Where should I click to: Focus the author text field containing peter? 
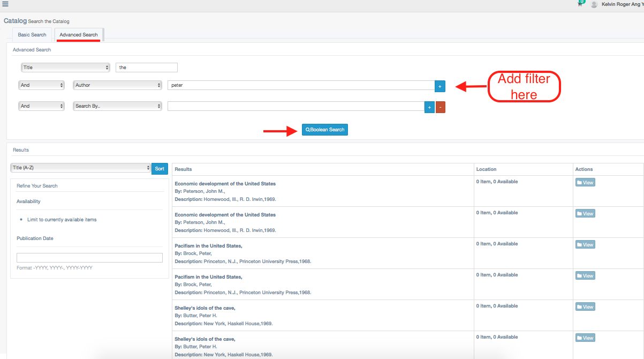301,85
